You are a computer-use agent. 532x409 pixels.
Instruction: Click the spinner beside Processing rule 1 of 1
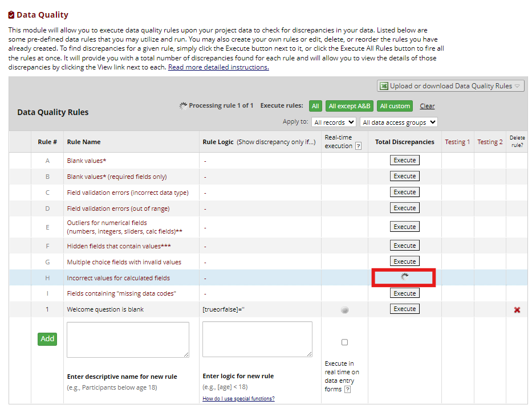coord(183,106)
